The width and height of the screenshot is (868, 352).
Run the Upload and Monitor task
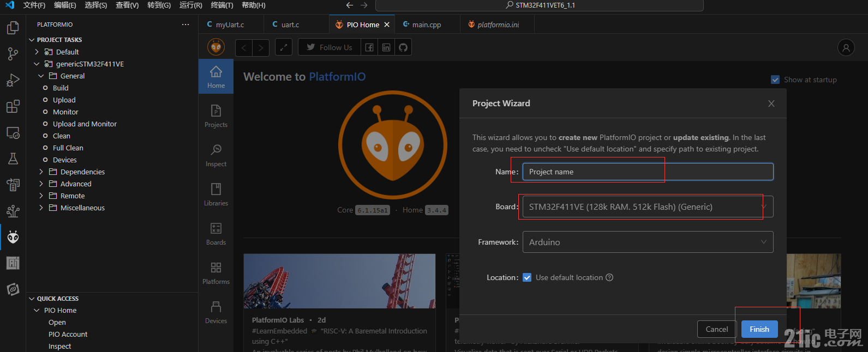[x=85, y=124]
